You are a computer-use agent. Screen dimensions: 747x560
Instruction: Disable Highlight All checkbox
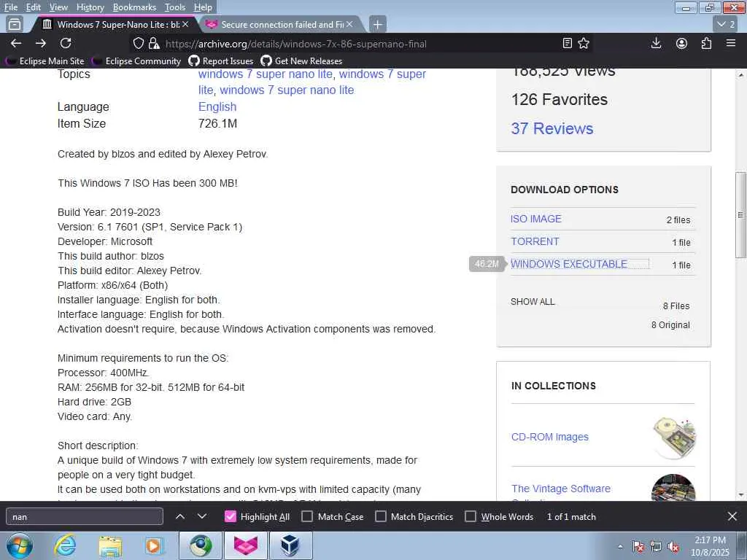[230, 517]
